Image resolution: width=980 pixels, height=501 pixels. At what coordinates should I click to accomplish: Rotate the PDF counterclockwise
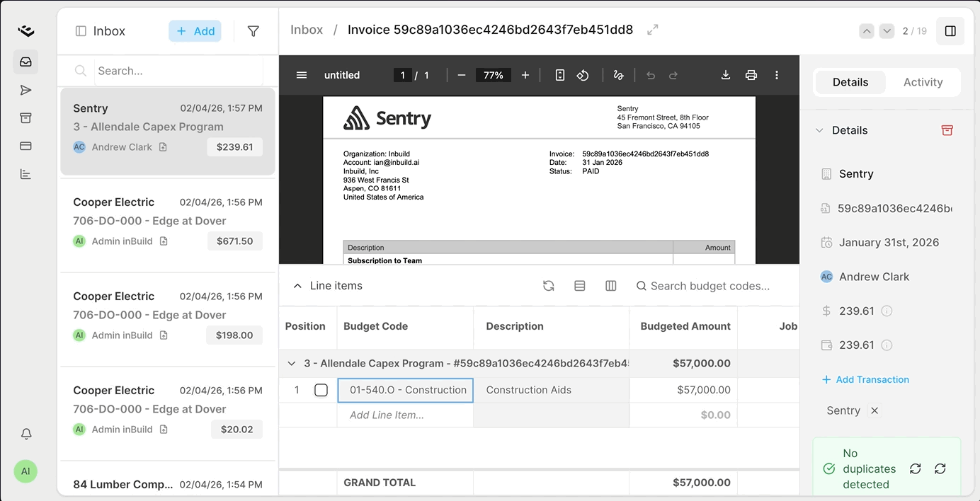point(583,75)
